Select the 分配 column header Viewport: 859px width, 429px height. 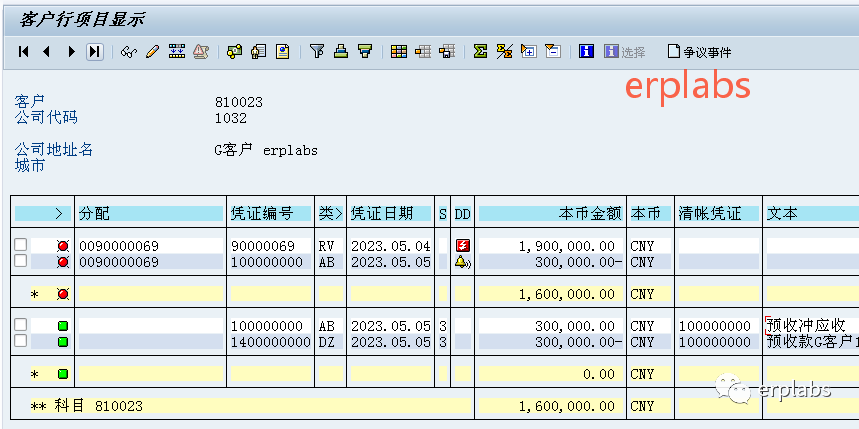[151, 214]
